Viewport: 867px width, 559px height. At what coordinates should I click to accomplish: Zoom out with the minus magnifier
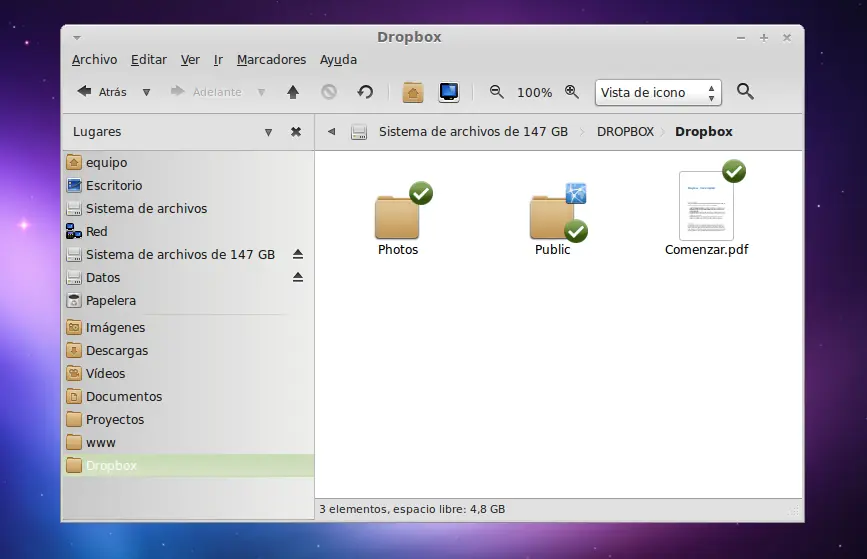pyautogui.click(x=497, y=92)
